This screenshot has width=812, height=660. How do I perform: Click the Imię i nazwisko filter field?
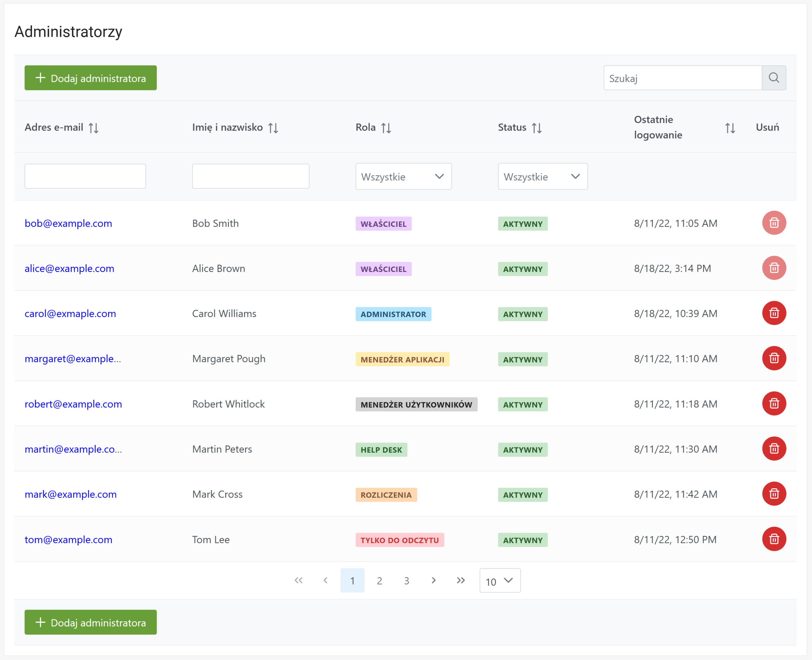[x=251, y=176]
